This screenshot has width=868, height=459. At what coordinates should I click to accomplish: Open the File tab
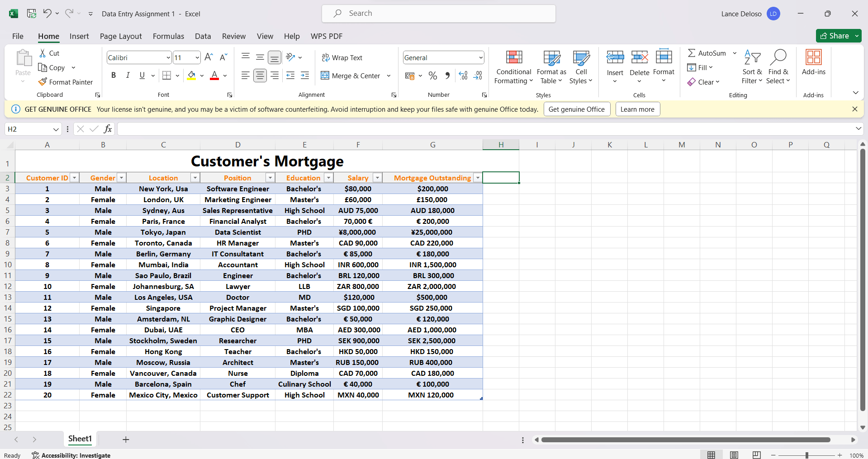[18, 36]
